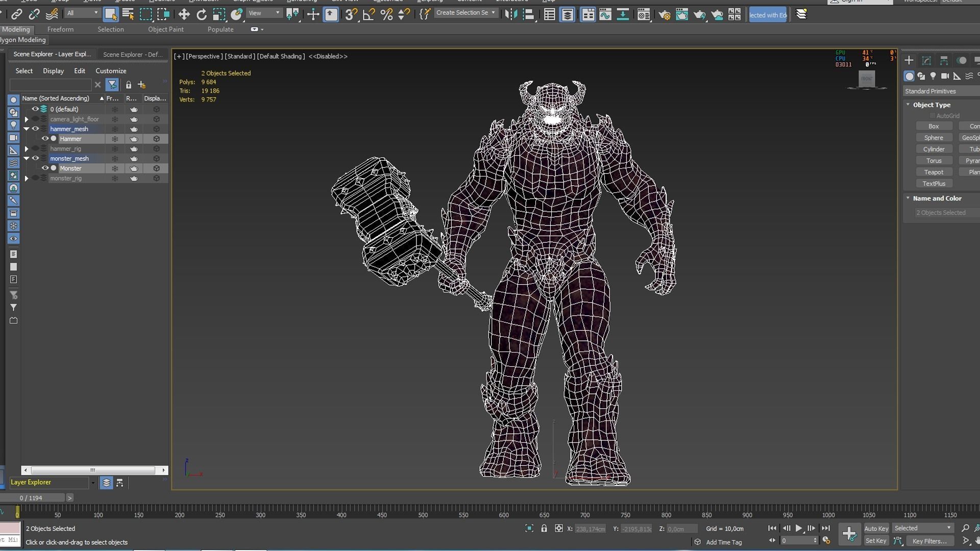Create a Teapot primitive button
The image size is (980, 551).
pyautogui.click(x=934, y=172)
